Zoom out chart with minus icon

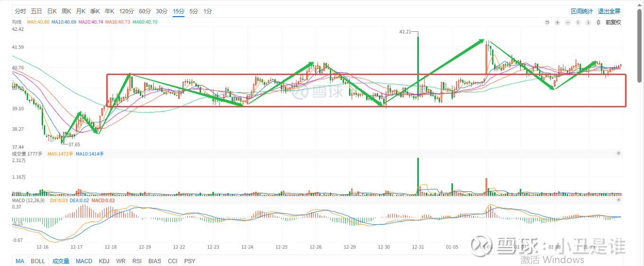(x=568, y=22)
